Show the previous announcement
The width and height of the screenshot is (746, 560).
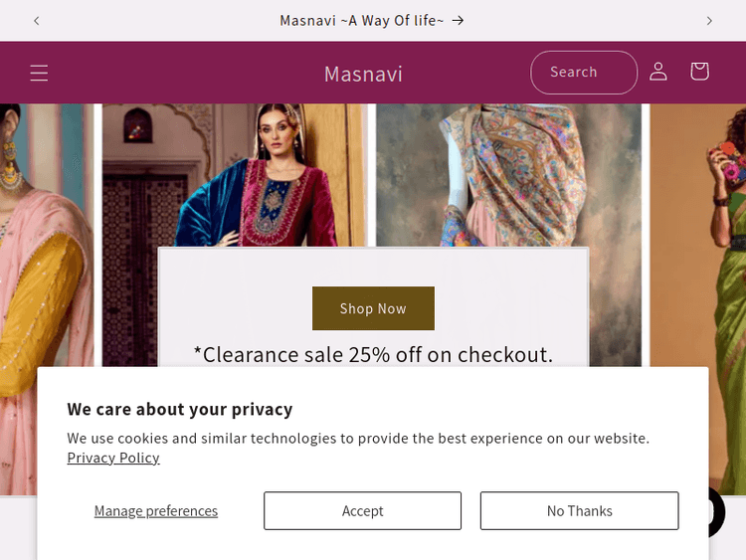tap(37, 21)
